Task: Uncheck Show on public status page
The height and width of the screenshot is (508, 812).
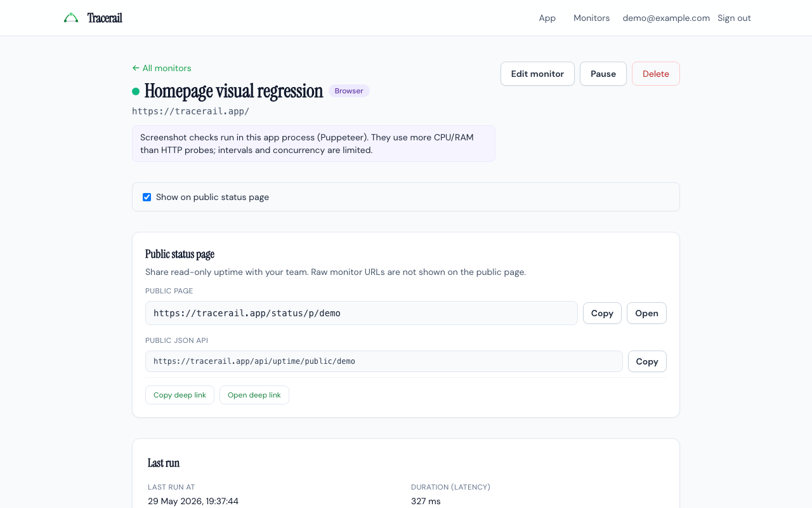Action: pyautogui.click(x=147, y=197)
